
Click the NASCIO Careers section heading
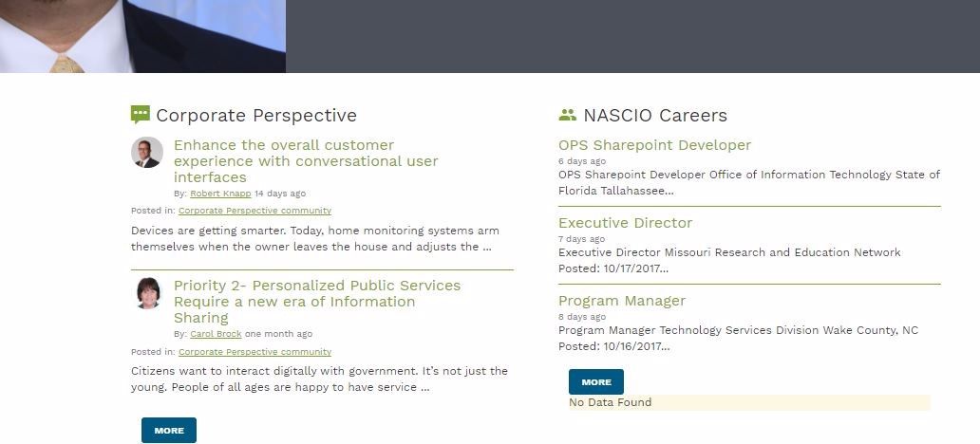pyautogui.click(x=655, y=116)
